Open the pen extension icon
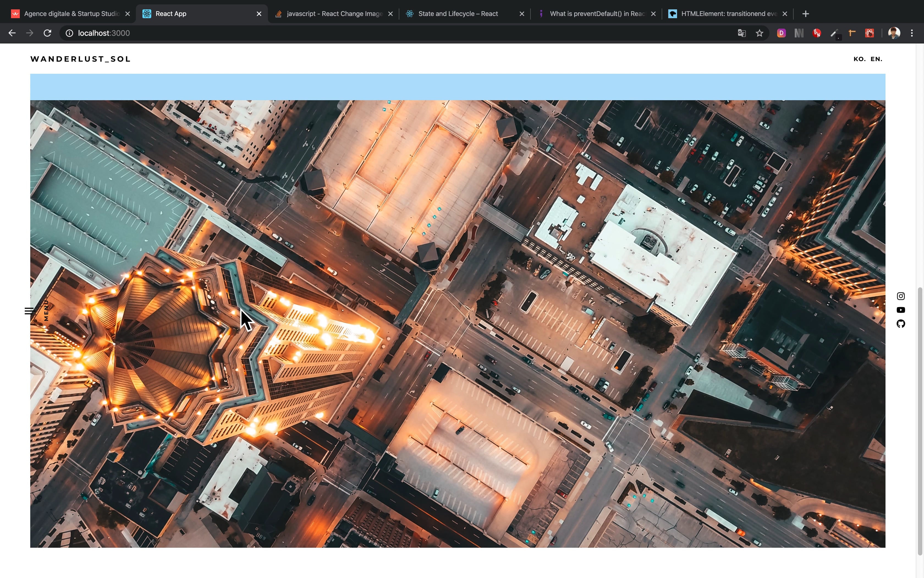 tap(835, 34)
